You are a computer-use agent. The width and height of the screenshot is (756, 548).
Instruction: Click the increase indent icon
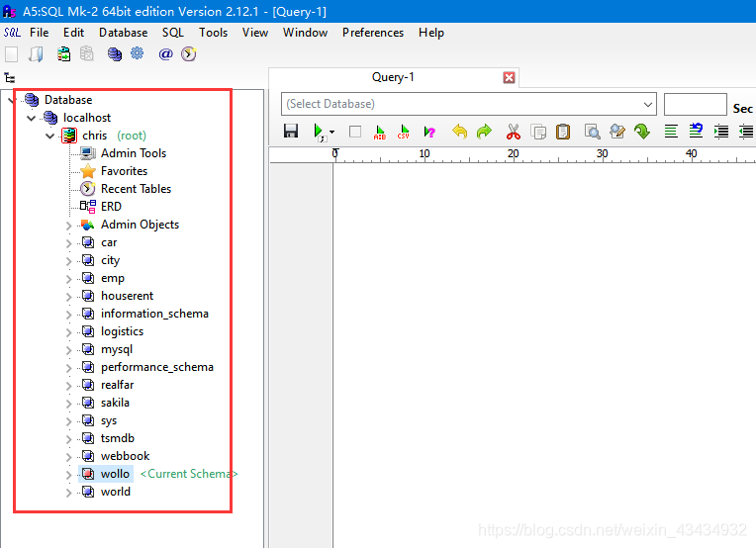tap(721, 132)
